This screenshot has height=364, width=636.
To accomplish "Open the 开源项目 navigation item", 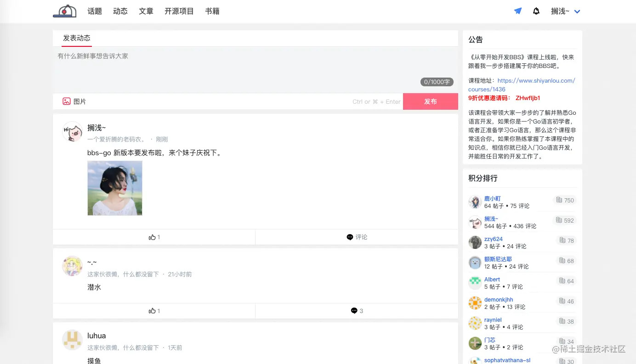I will (179, 11).
